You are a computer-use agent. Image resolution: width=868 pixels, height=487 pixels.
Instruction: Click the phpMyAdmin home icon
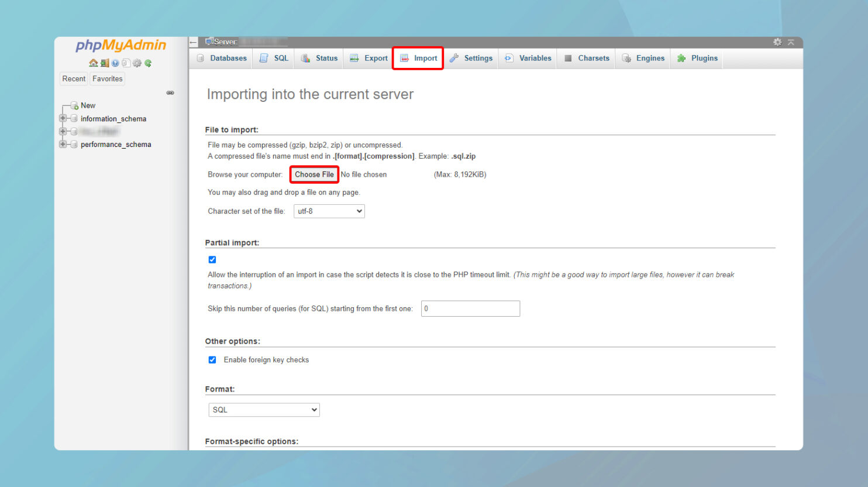(94, 63)
